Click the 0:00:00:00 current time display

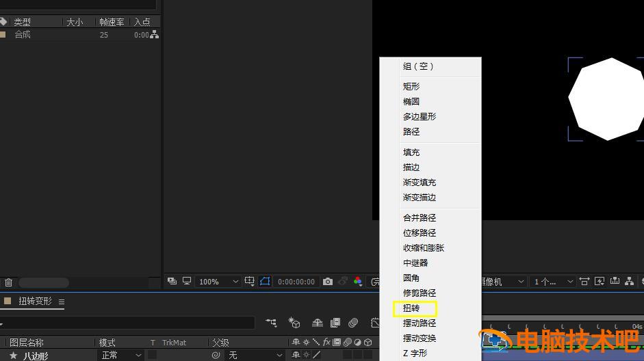(x=296, y=282)
